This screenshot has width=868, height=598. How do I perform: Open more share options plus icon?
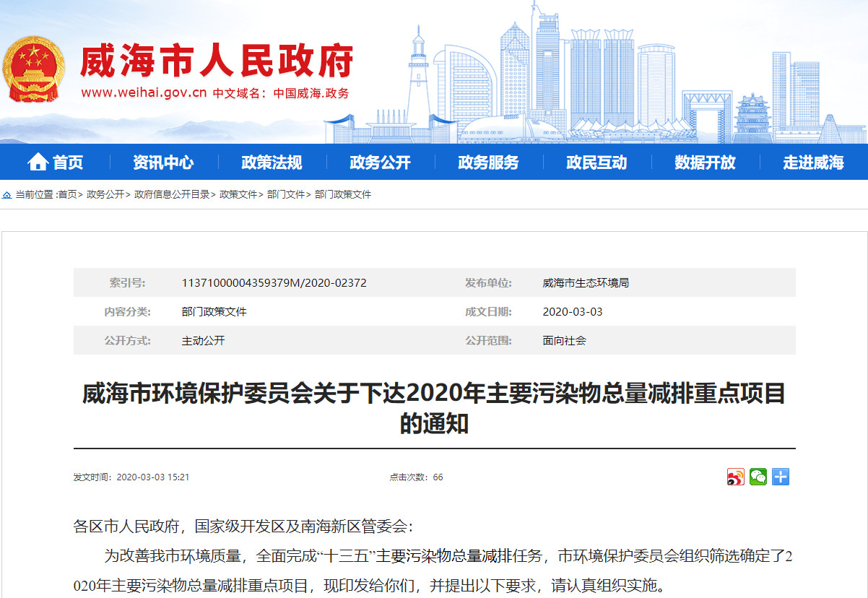click(780, 477)
